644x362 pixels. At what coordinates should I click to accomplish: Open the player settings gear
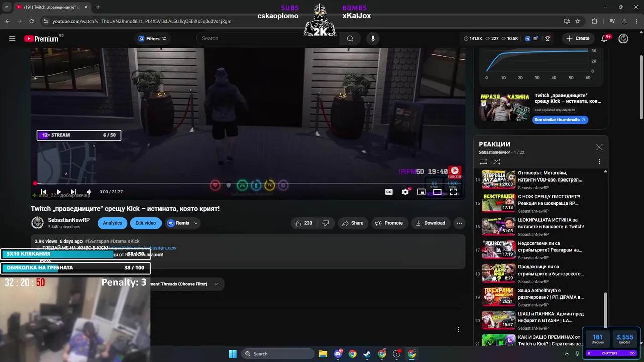coord(405,192)
